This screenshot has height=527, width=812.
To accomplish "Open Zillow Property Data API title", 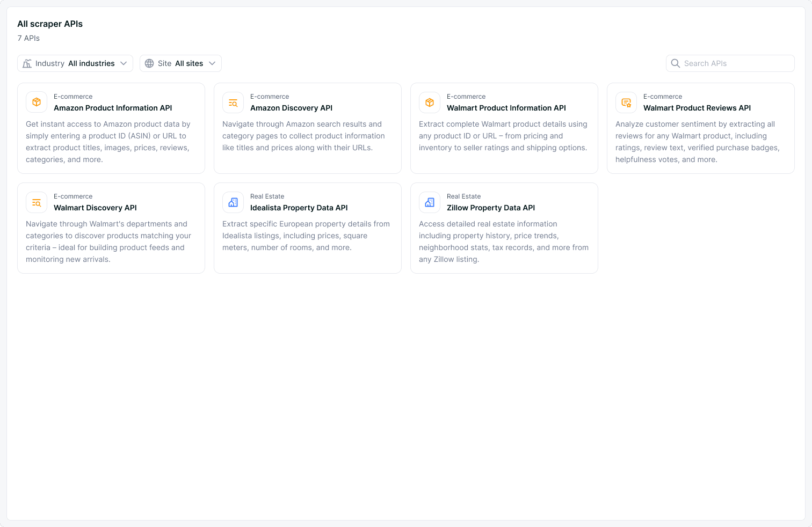I will (x=491, y=208).
